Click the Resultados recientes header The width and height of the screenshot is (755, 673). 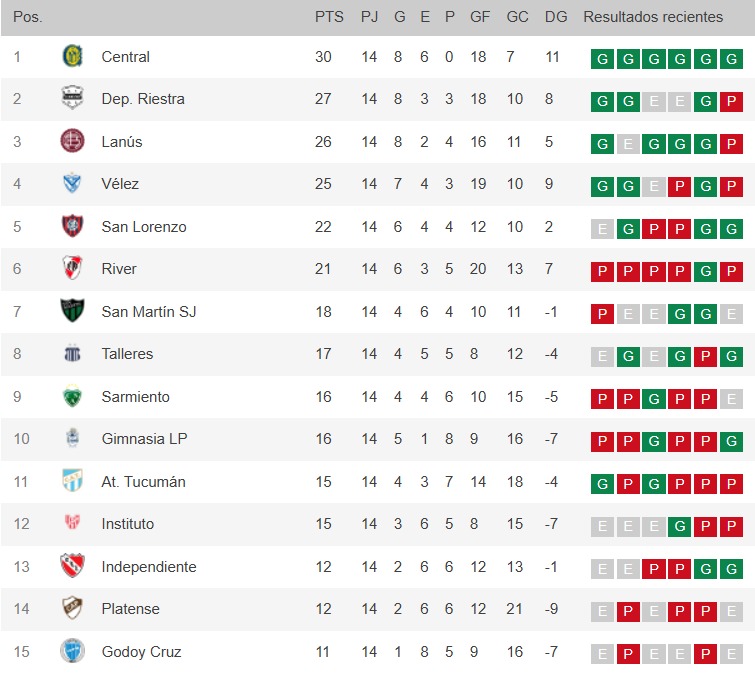coord(653,17)
